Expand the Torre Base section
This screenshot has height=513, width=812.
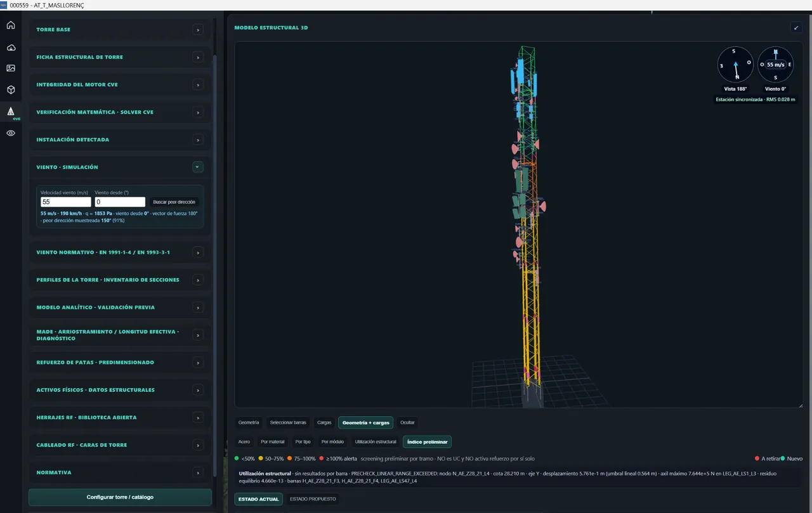point(198,30)
